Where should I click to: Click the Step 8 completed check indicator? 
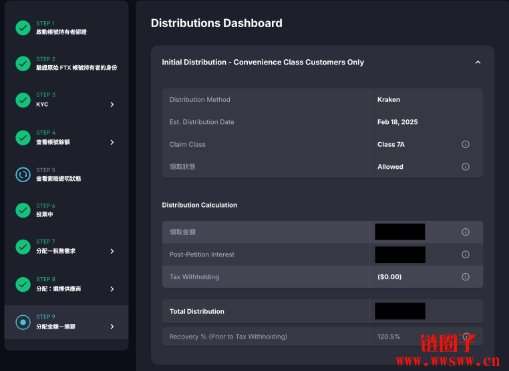click(23, 285)
